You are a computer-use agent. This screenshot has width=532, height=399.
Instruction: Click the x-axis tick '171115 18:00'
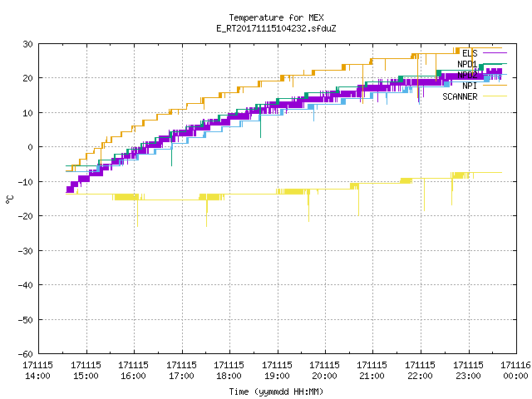point(229,371)
